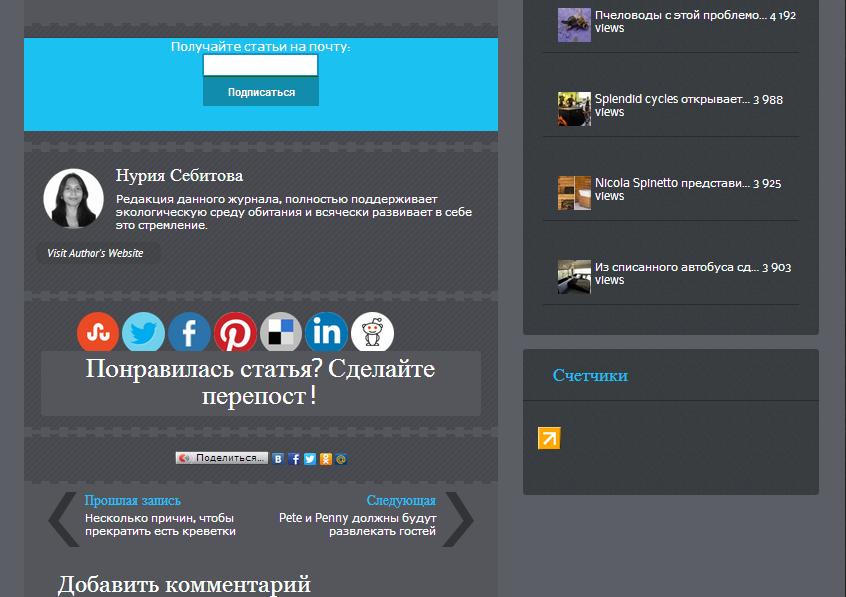Share via the LinkedIn icon
Image resolution: width=846 pixels, height=597 pixels.
(326, 332)
